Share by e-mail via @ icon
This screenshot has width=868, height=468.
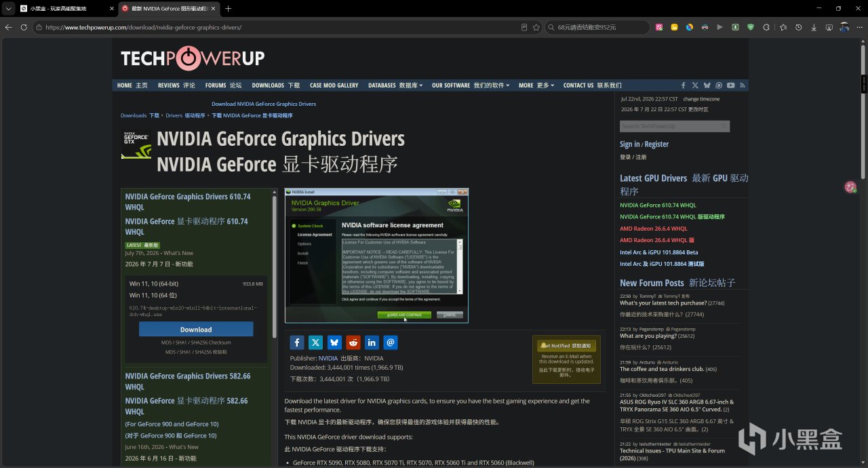391,343
